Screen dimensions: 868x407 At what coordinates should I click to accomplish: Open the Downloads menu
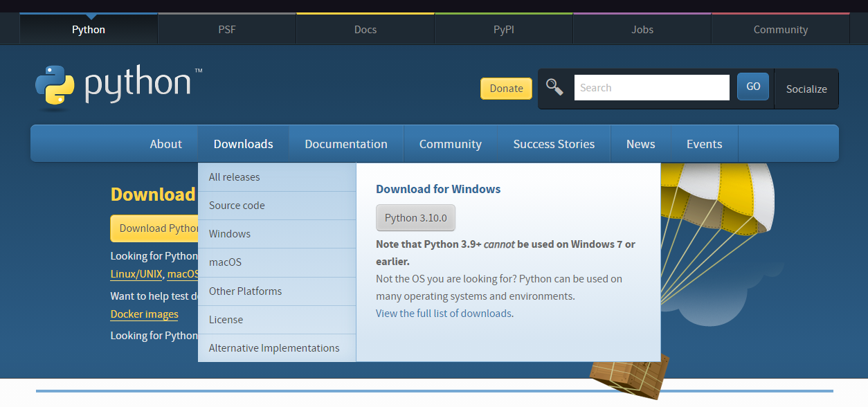click(x=243, y=143)
